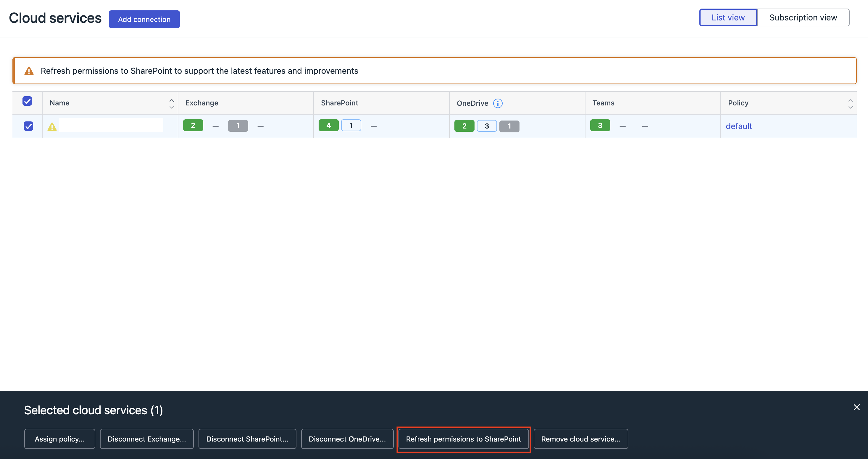Image resolution: width=868 pixels, height=459 pixels.
Task: Click green badge 4 under SharePoint
Action: click(329, 126)
